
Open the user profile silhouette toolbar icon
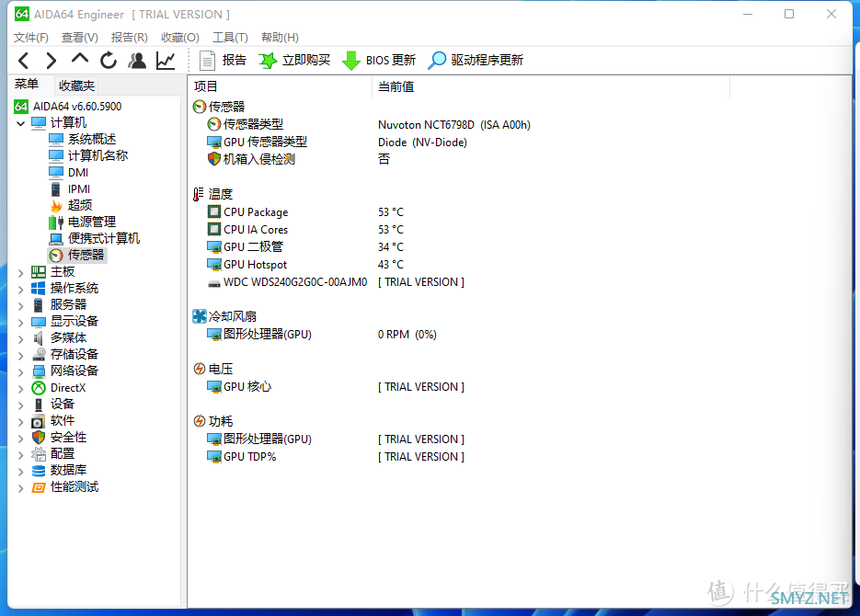coord(137,61)
